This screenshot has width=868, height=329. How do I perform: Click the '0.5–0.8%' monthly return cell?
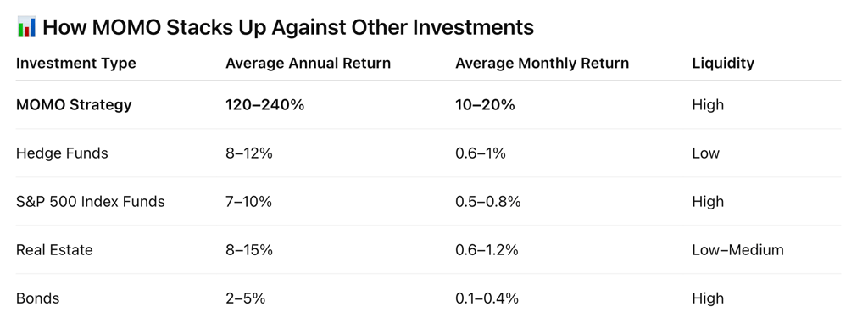pos(487,202)
